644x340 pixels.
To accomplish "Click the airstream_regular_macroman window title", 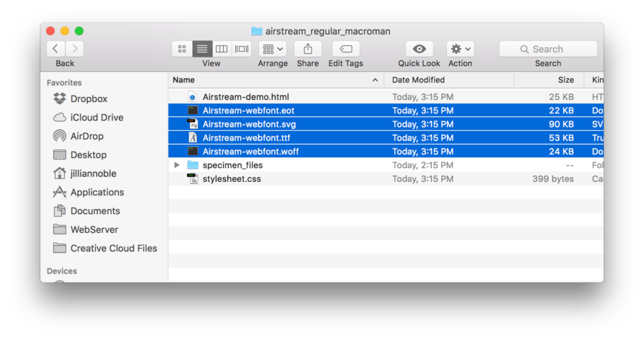I will [x=327, y=31].
